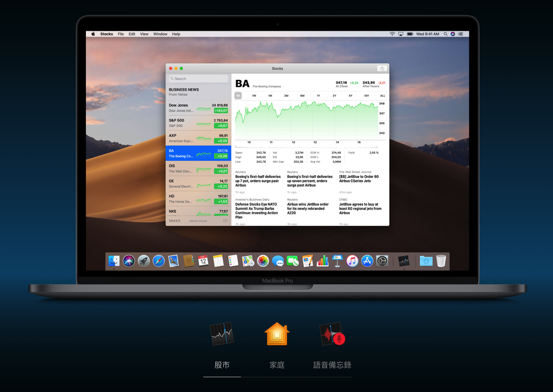The width and height of the screenshot is (553, 392).
Task: Open Messages icon in dock
Action: click(x=278, y=261)
